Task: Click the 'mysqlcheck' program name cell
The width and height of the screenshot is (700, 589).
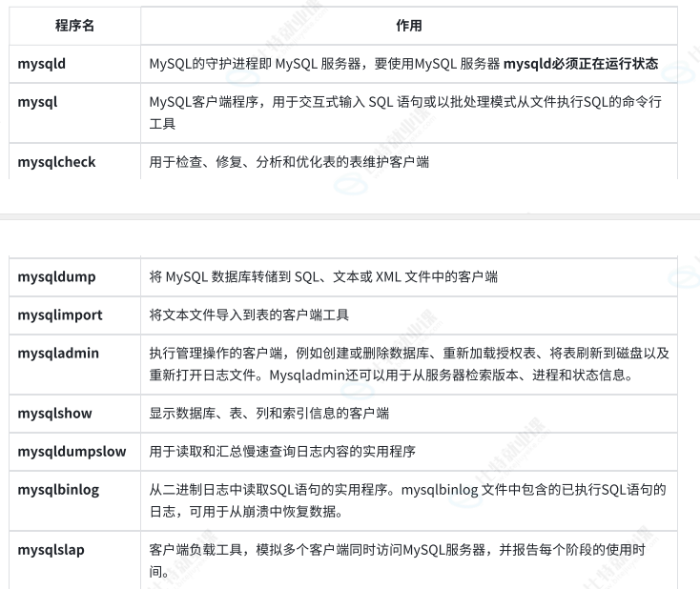Action: tap(74, 161)
